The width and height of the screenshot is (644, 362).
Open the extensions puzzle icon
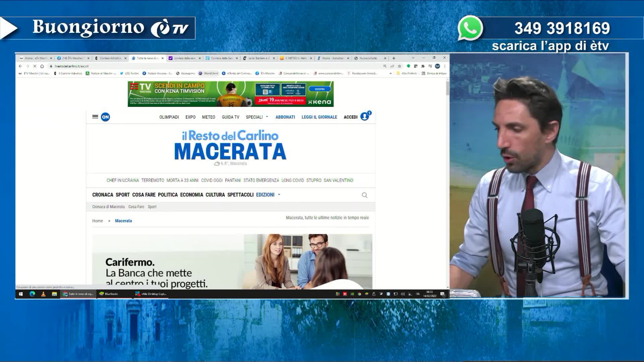click(423, 66)
